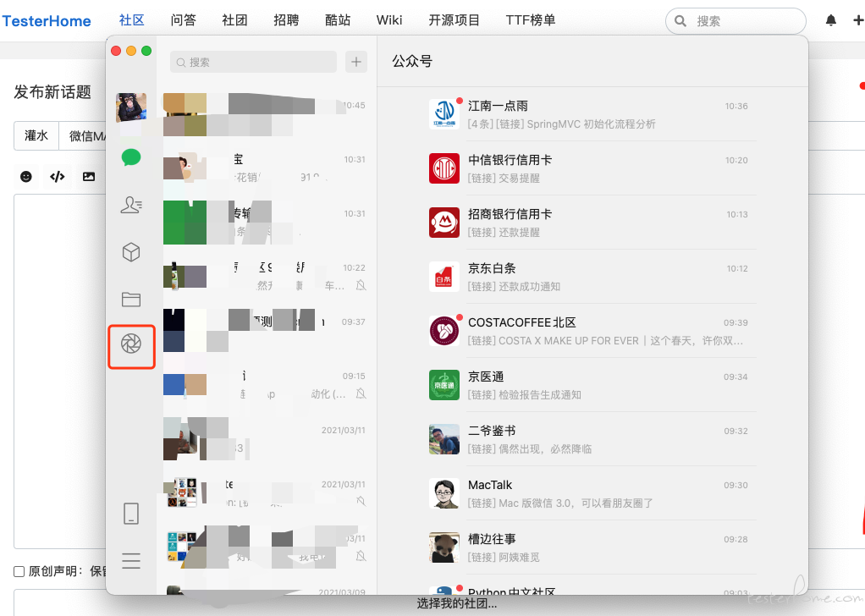The width and height of the screenshot is (865, 616).
Task: Select the MacTalk message title
Action: 490,485
